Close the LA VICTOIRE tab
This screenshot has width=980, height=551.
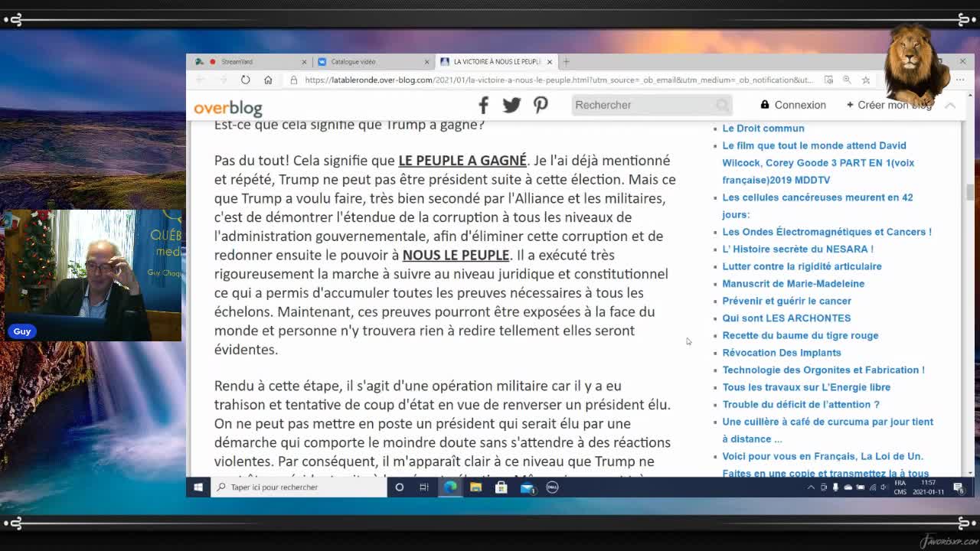click(x=549, y=61)
